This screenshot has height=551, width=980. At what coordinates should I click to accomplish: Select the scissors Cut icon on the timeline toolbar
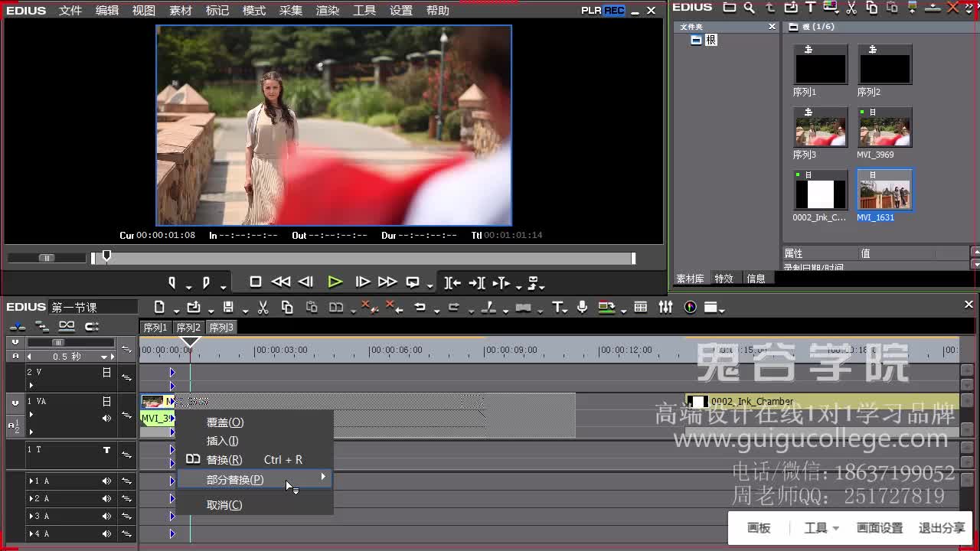[x=261, y=307]
